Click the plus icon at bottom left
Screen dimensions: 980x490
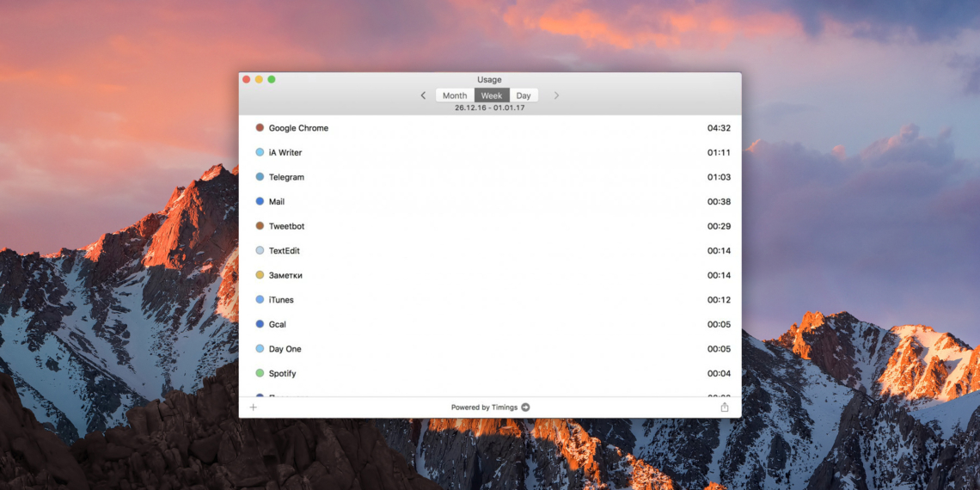pos(254,407)
